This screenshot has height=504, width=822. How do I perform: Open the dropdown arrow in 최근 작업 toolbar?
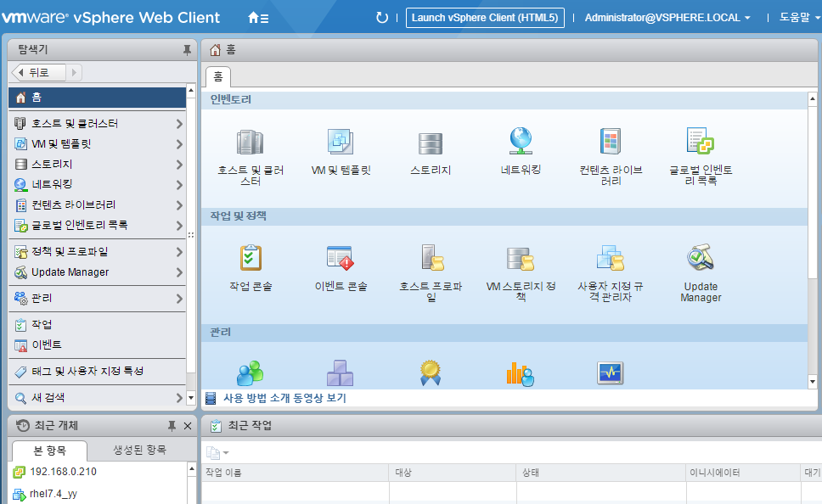click(x=226, y=452)
